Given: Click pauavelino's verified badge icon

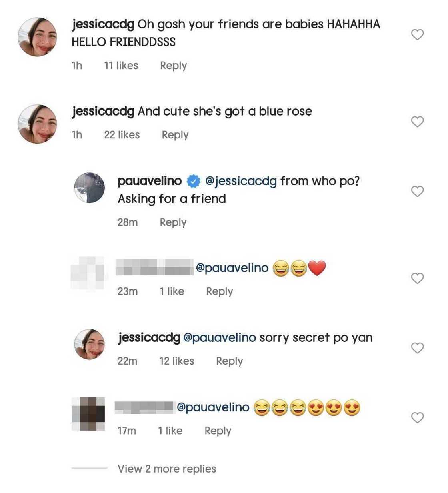Looking at the screenshot, I should point(194,181).
